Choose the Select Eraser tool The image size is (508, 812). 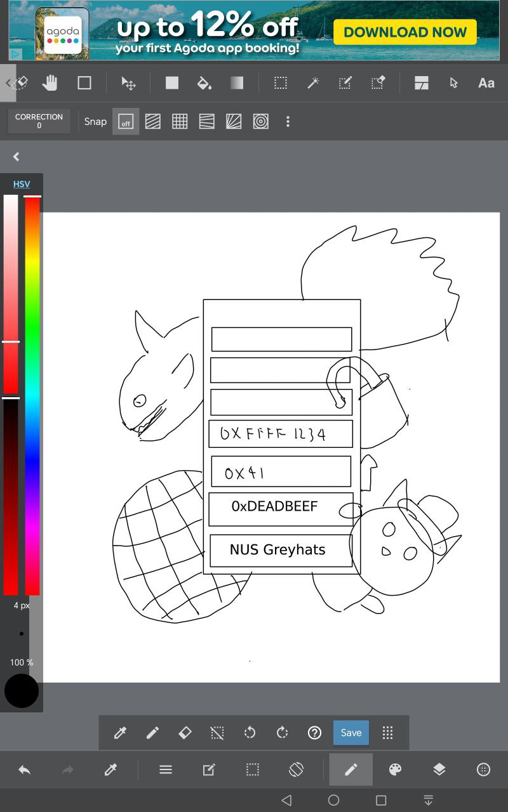(378, 83)
